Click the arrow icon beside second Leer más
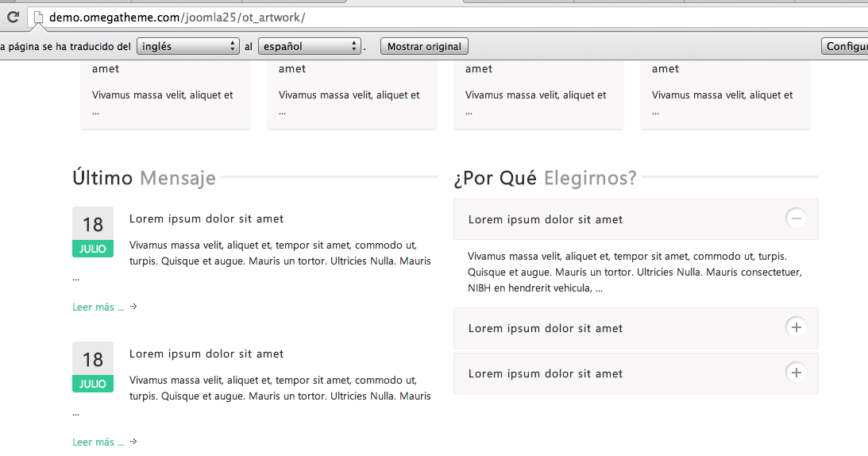 (133, 442)
